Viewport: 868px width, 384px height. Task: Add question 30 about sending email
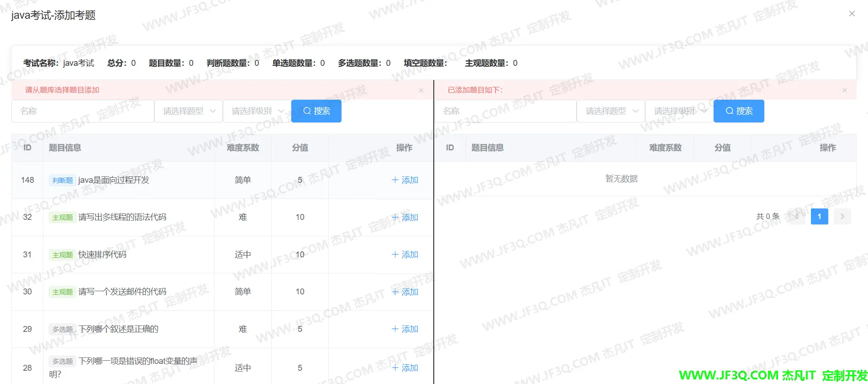405,292
